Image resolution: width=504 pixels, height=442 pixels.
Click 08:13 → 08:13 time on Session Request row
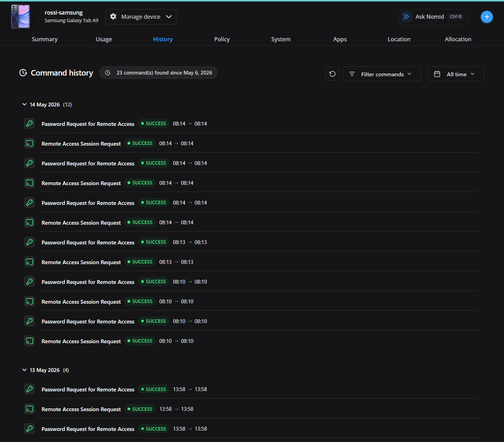[x=176, y=262]
